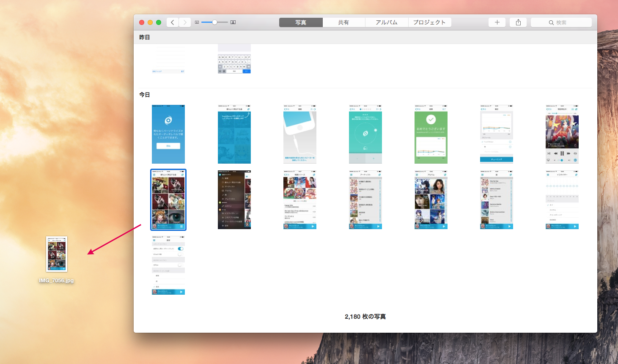Select the highlighted album grid photo
This screenshot has height=364, width=618.
pos(168,200)
